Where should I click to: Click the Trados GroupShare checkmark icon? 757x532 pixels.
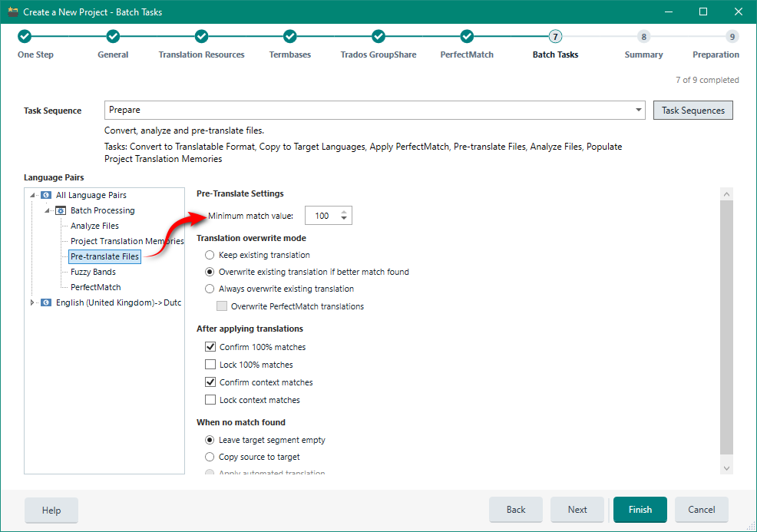click(x=378, y=36)
